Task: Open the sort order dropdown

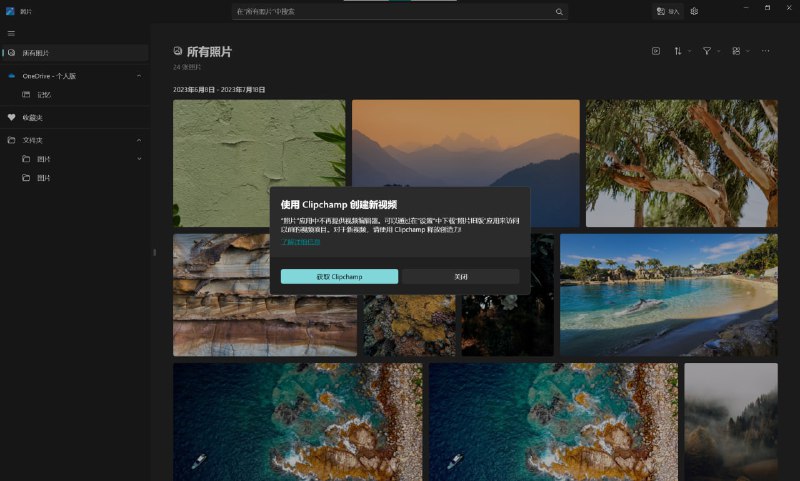Action: coord(682,51)
